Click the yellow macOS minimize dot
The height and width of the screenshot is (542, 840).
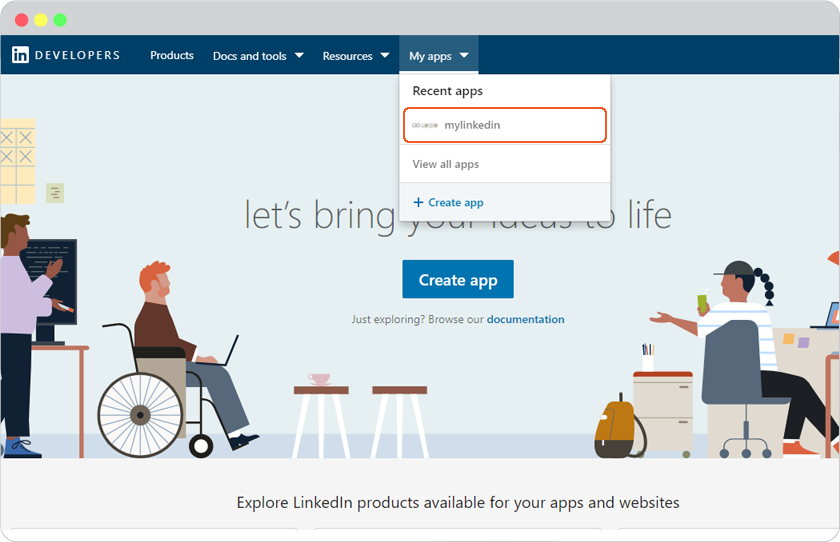[x=41, y=20]
